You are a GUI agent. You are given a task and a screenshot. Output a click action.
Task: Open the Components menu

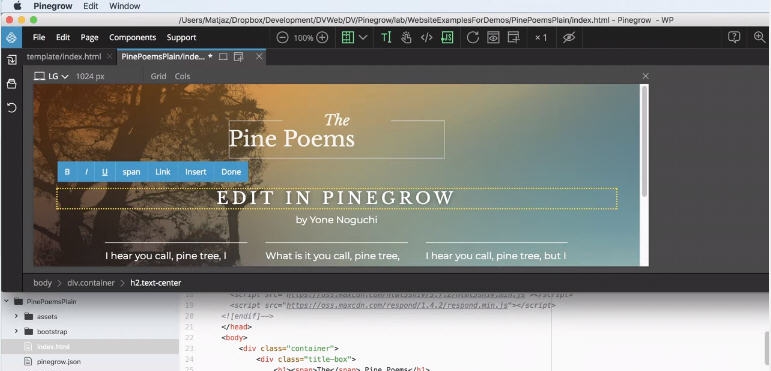[x=132, y=37]
